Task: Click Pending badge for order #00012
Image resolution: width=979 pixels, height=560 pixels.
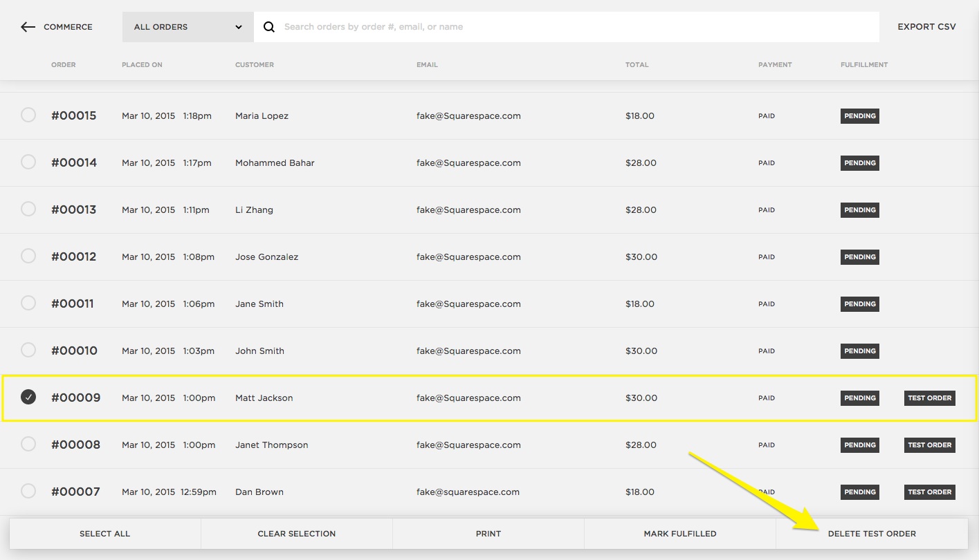Action: click(860, 257)
